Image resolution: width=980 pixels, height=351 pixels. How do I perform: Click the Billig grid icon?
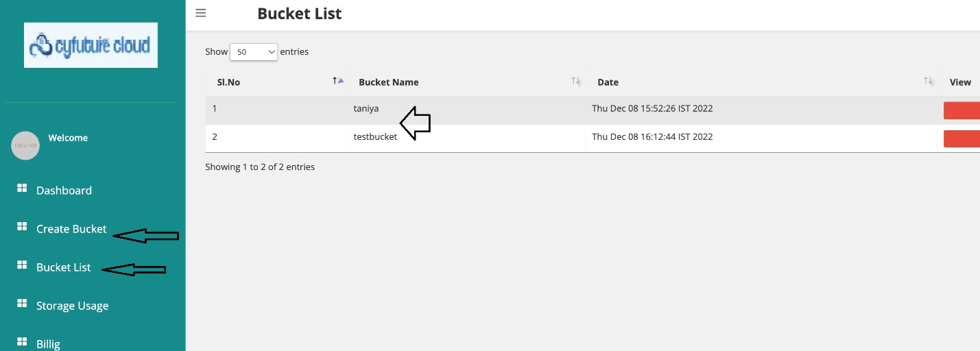click(x=22, y=341)
